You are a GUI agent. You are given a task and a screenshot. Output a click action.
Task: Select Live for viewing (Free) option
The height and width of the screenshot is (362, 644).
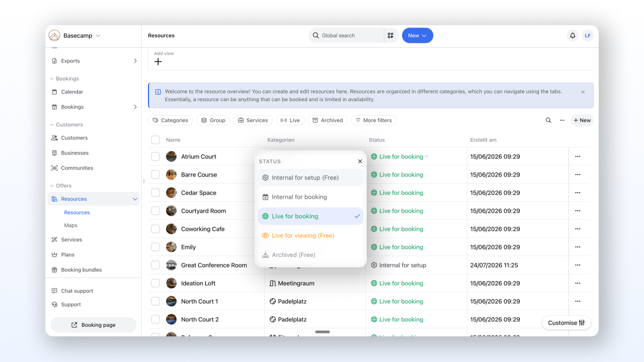point(310,235)
